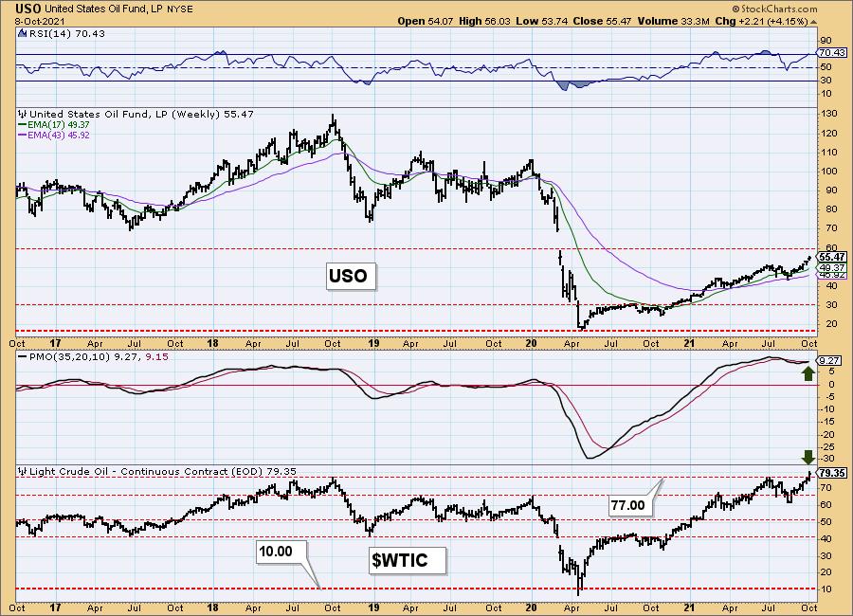Screen dimensions: 853x616
Task: Click the PMO(35,20,10) legend label
Action: point(99,357)
